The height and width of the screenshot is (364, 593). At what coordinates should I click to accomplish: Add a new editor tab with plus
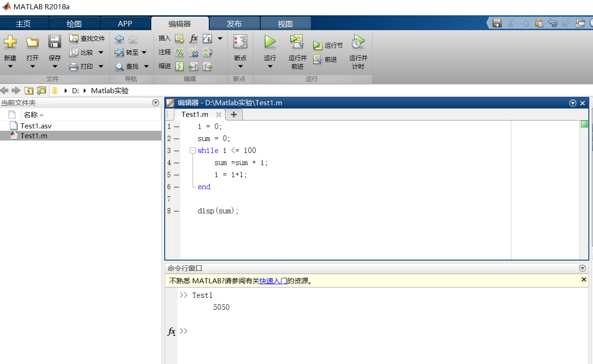pos(234,115)
